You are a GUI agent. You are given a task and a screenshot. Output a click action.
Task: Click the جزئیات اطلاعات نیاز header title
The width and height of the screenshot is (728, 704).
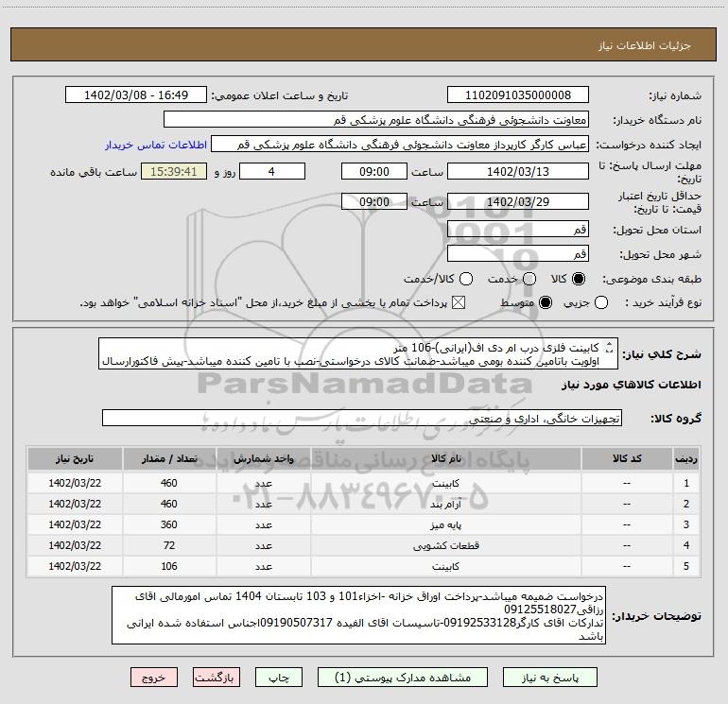[x=645, y=45]
